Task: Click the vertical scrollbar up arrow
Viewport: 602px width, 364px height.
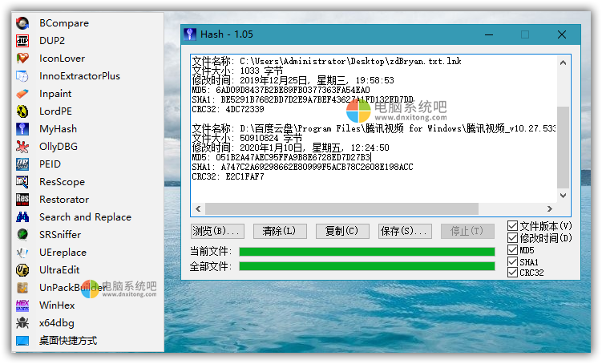Action: [x=563, y=63]
